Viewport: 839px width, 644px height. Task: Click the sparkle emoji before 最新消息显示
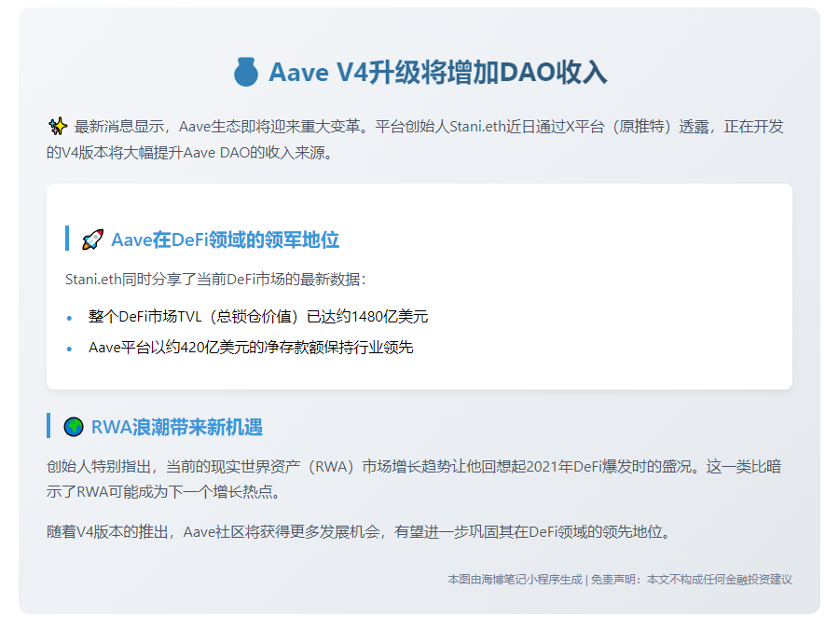point(58,126)
